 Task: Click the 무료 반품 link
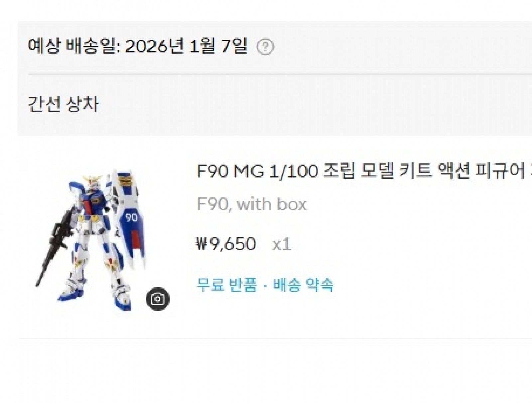coord(227,285)
